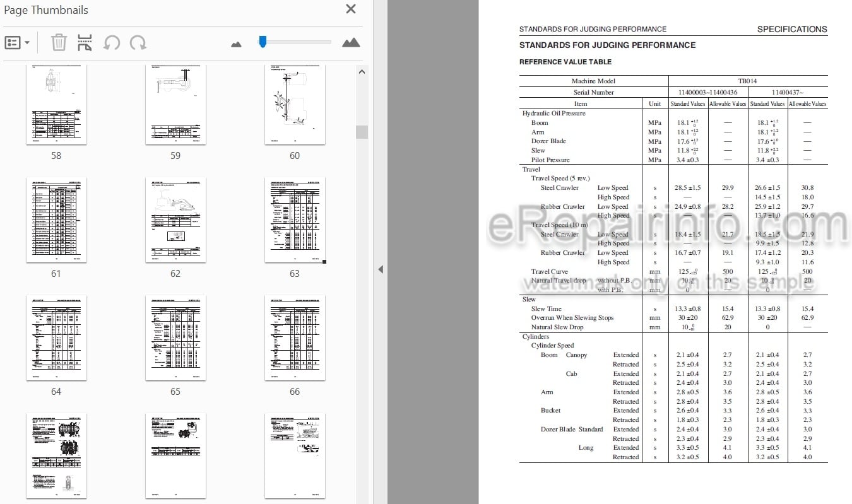Screen dimensions: 852x504
Task: Click the "11400437~" serial number cell
Action: (x=788, y=93)
